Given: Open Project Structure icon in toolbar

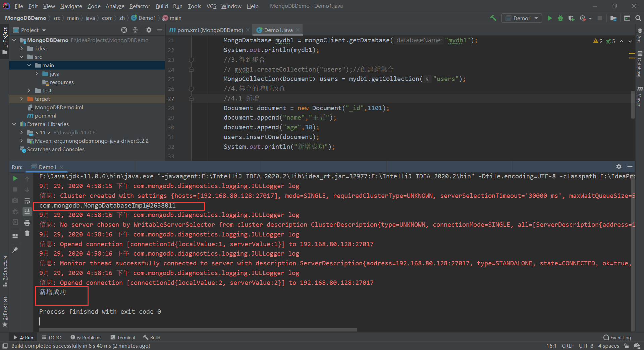Looking at the screenshot, I should 613,18.
